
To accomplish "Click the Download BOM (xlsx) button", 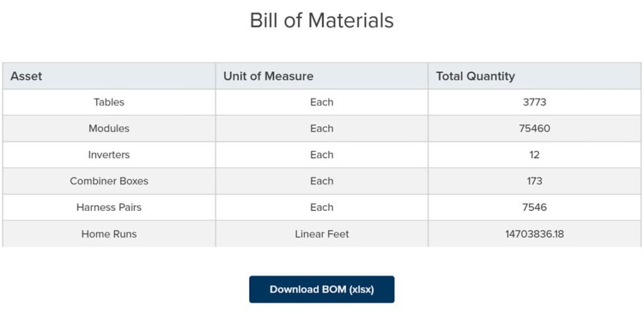I will pyautogui.click(x=321, y=290).
